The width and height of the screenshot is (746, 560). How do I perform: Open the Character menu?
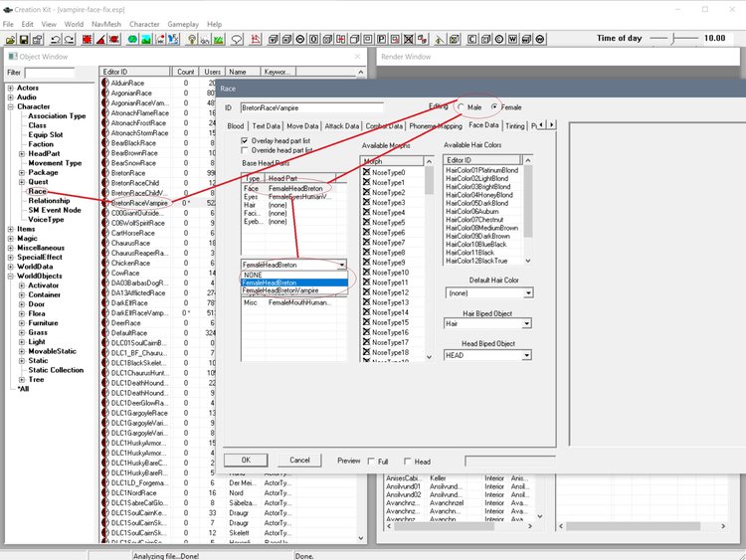(144, 24)
